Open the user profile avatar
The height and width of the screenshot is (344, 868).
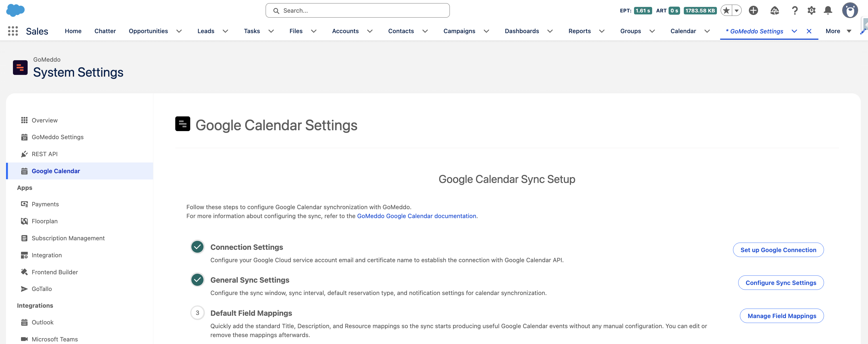(x=850, y=10)
